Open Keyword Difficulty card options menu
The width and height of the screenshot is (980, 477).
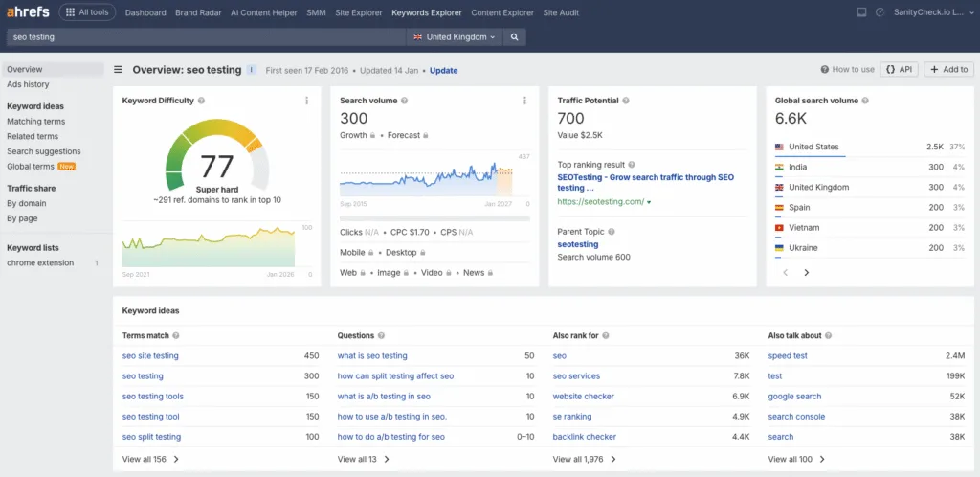[307, 101]
